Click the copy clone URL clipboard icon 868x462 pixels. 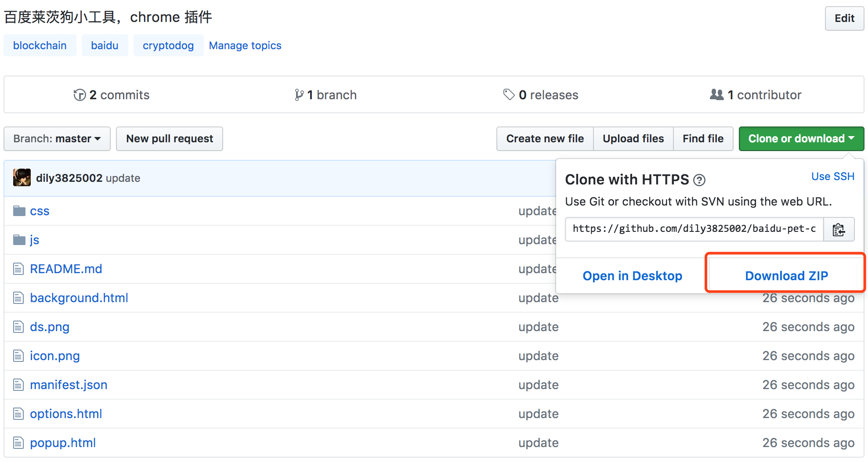pos(839,229)
